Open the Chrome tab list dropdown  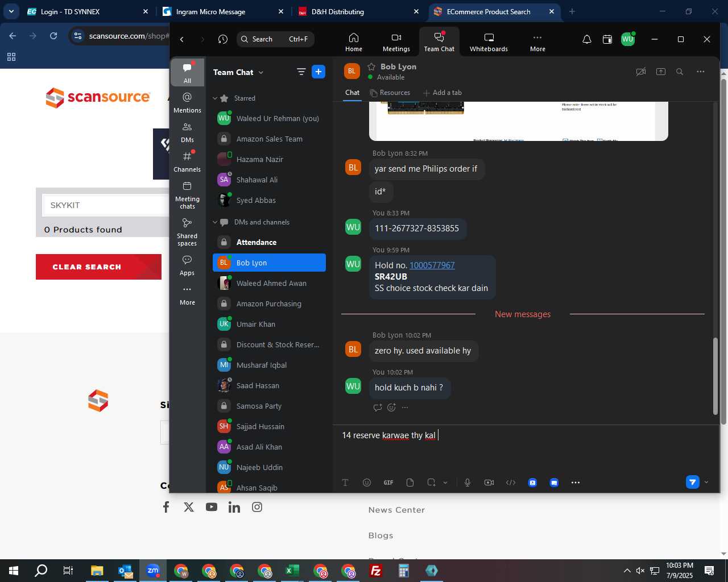pos(11,11)
